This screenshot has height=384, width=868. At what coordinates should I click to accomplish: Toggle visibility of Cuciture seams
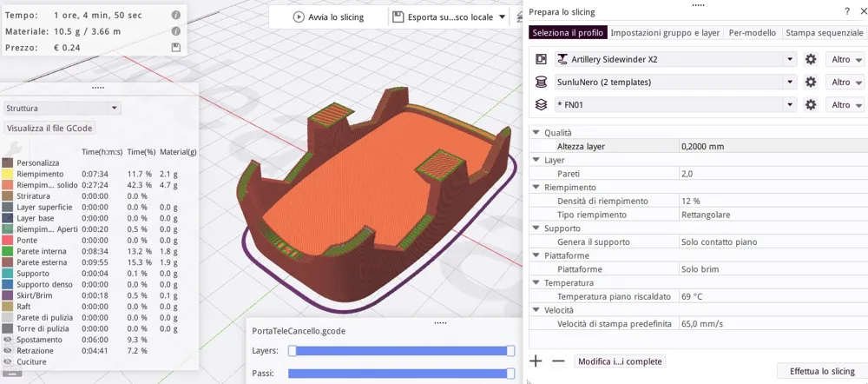point(8,361)
